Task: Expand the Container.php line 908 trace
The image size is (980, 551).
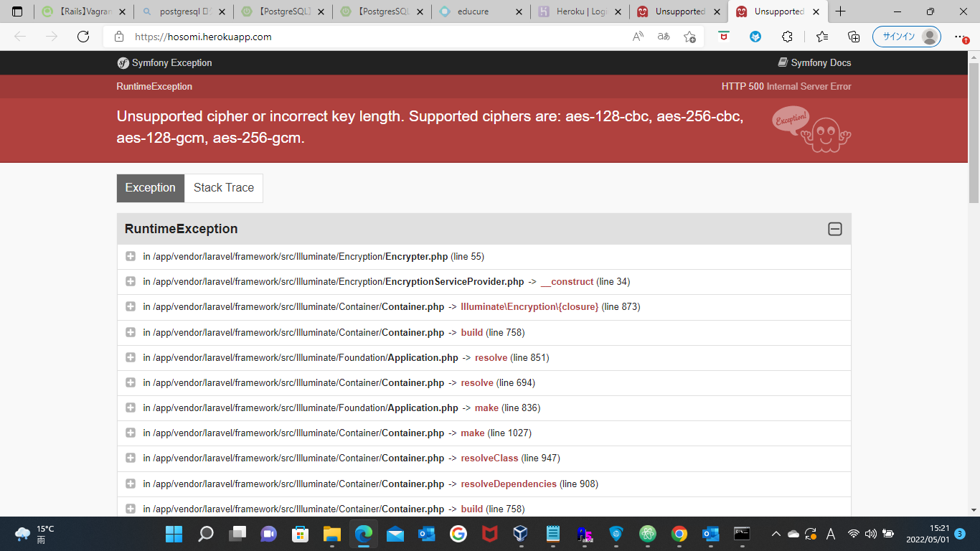Action: (131, 484)
